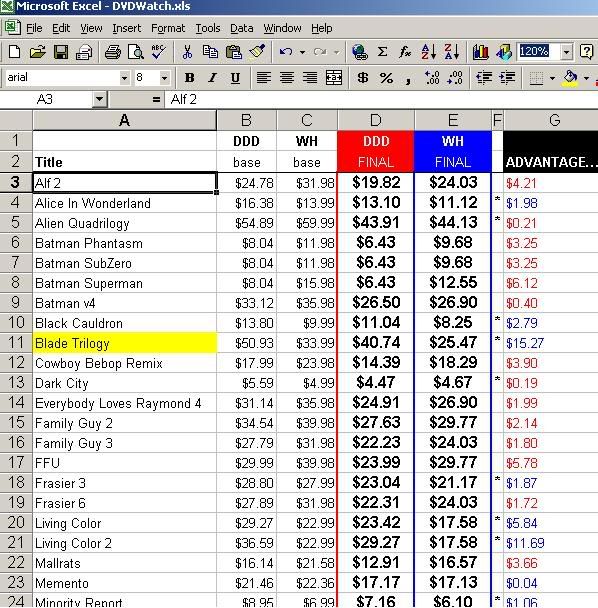The image size is (598, 608).
Task: Launch the Chart Wizard
Action: click(480, 52)
